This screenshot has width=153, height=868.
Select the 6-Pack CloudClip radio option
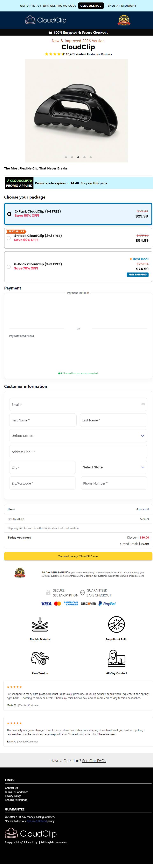(9, 267)
